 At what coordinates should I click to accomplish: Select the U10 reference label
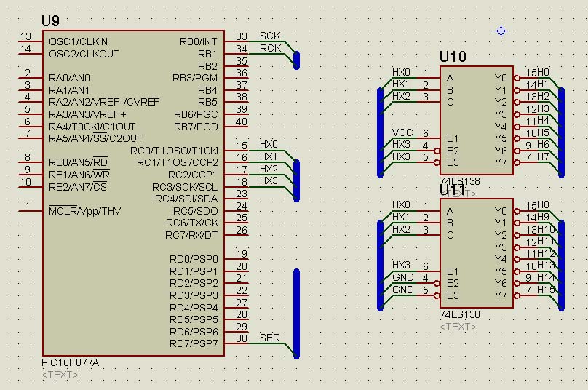click(x=453, y=57)
